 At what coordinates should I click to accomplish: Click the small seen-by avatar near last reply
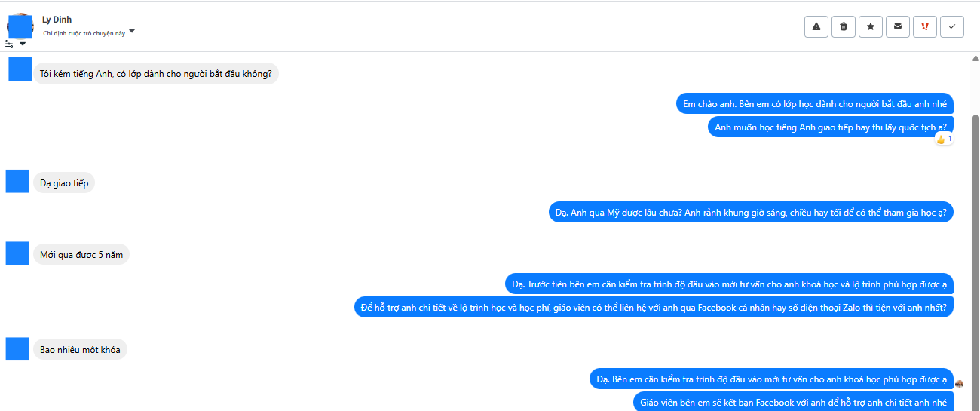959,384
